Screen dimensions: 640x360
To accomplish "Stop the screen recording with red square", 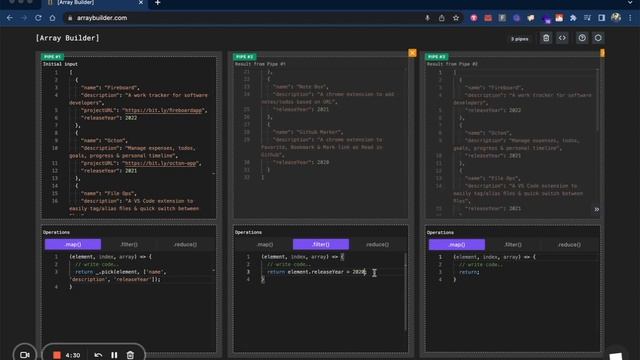I will pos(57,355).
